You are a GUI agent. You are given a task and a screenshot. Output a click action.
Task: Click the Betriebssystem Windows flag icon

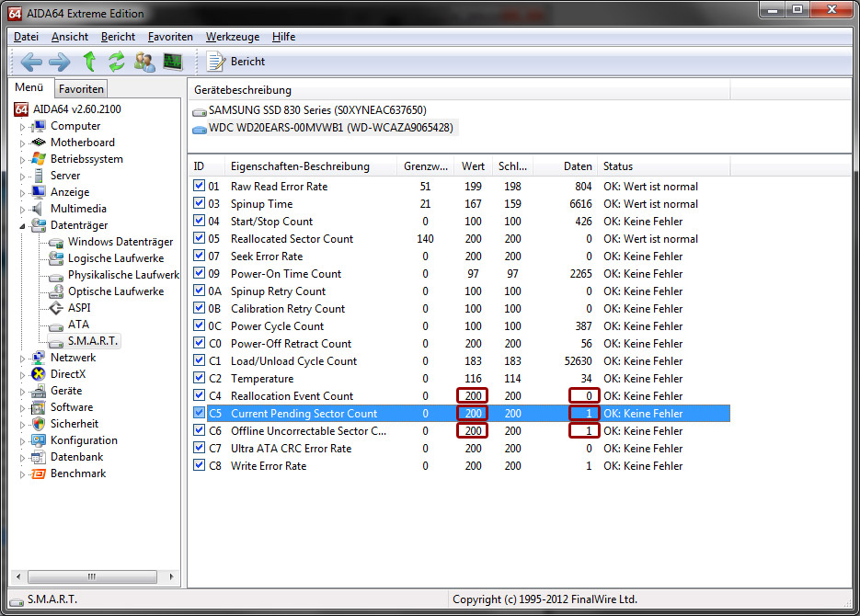click(x=39, y=159)
